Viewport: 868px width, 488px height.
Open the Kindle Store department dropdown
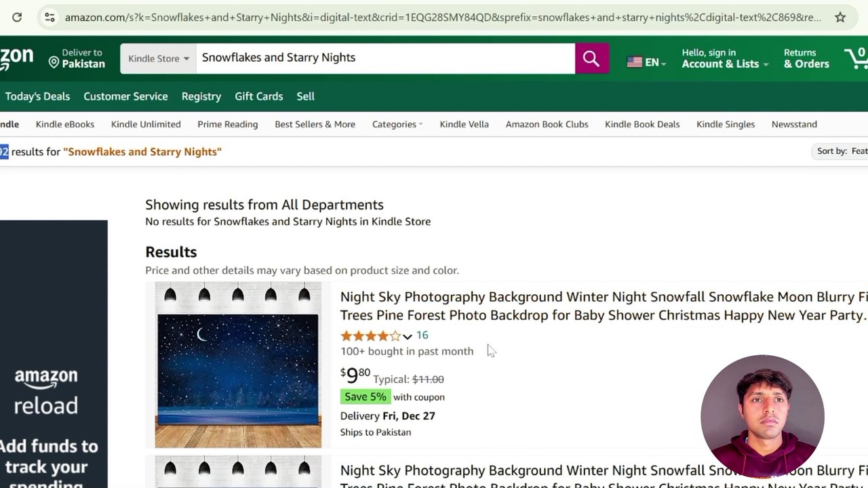tap(158, 58)
